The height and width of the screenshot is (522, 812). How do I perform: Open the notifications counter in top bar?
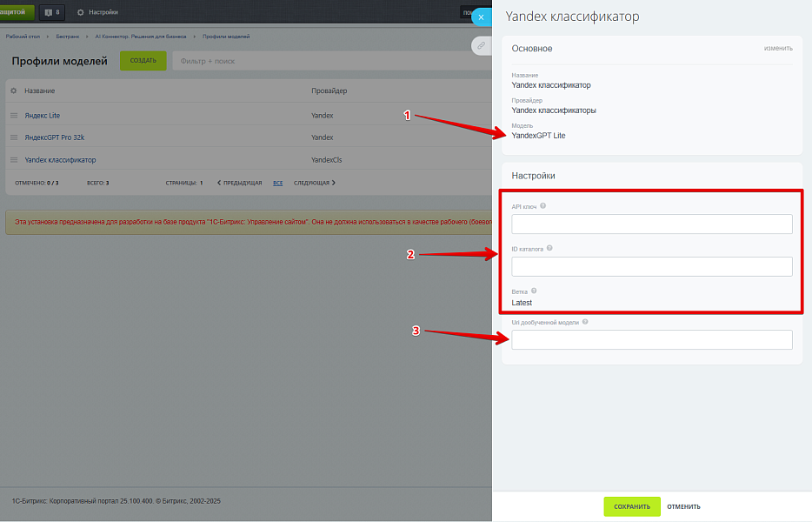tap(52, 12)
